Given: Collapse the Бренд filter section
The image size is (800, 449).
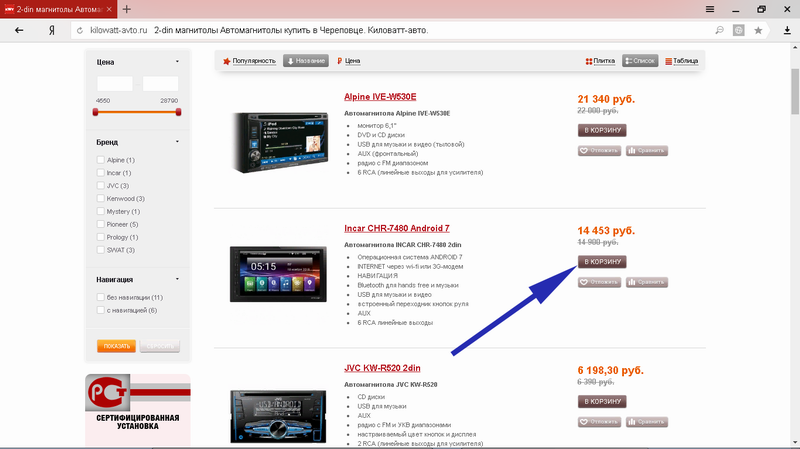Looking at the screenshot, I should (x=177, y=142).
